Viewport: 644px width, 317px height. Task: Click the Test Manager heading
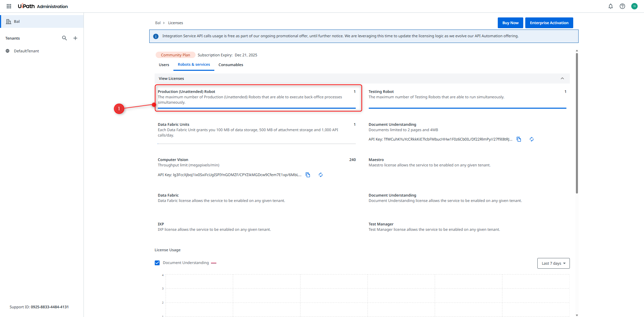[x=381, y=224]
